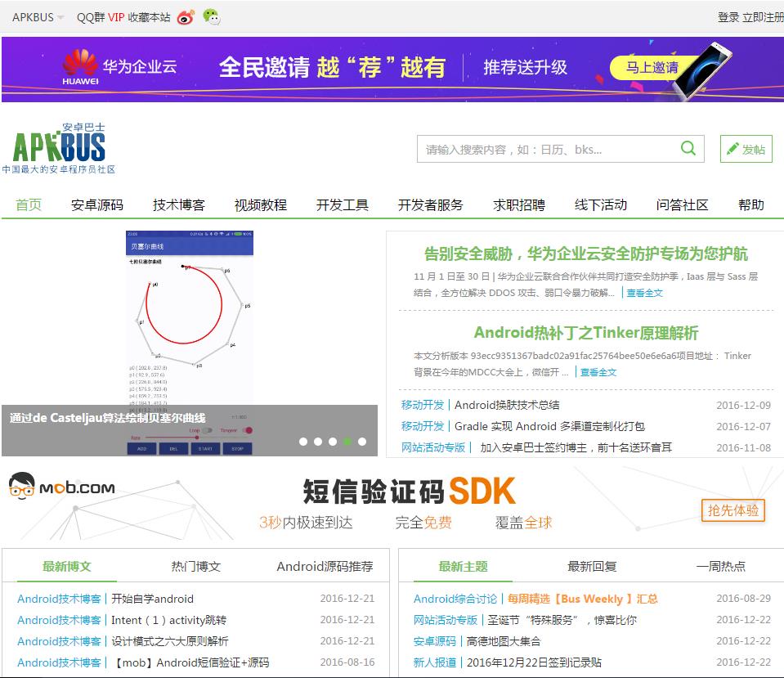Image resolution: width=784 pixels, height=678 pixels.
Task: Click 收藏本站 link
Action: pos(149,17)
